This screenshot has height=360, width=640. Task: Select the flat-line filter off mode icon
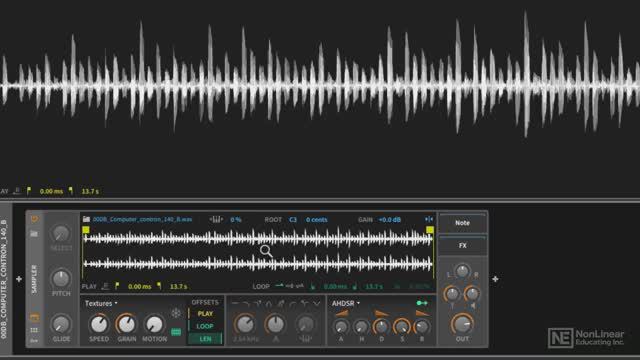point(235,304)
